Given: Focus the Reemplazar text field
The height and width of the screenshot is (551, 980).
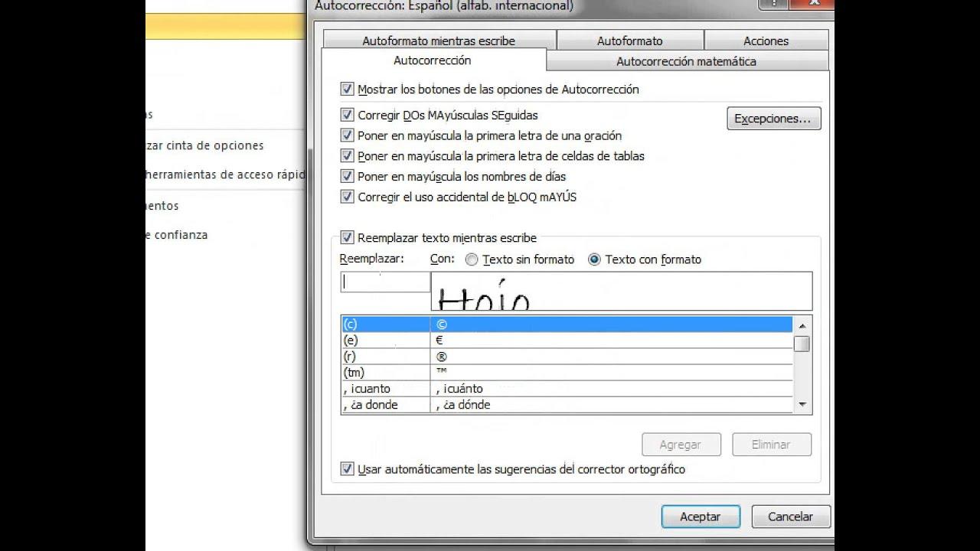Looking at the screenshot, I should click(x=385, y=282).
